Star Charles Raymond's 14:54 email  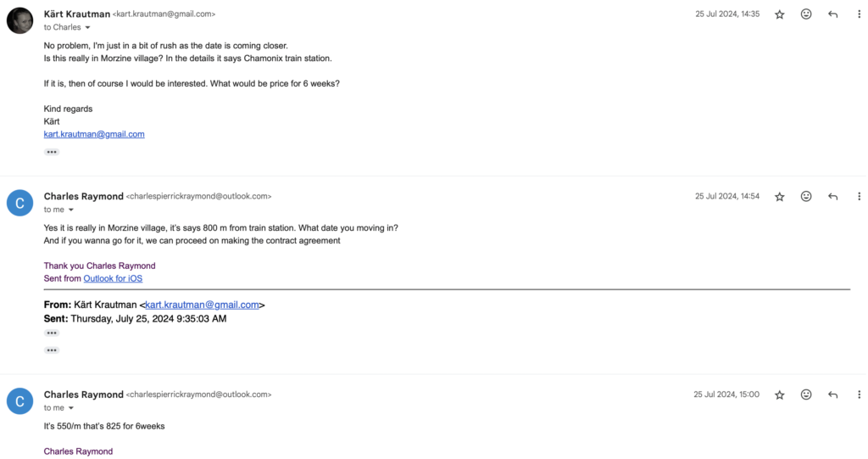point(780,196)
